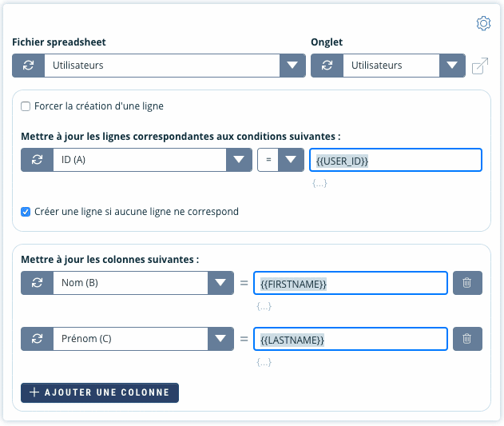
Task: Delete the Prénom (C) column row
Action: point(467,339)
